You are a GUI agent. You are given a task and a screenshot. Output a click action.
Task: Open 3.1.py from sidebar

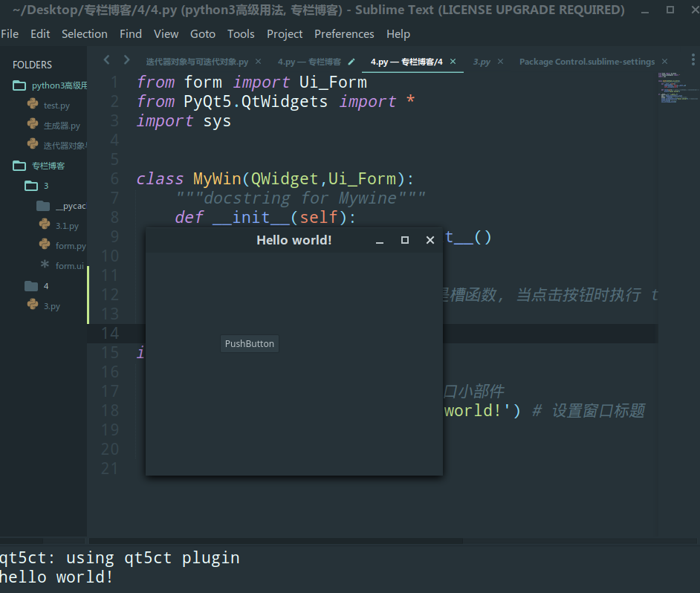pos(67,226)
